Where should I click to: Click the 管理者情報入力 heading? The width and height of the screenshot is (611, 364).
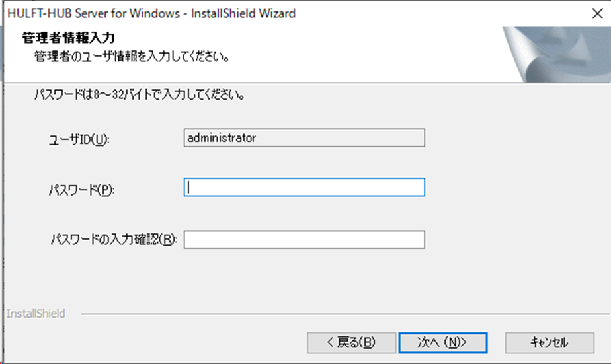(x=69, y=38)
